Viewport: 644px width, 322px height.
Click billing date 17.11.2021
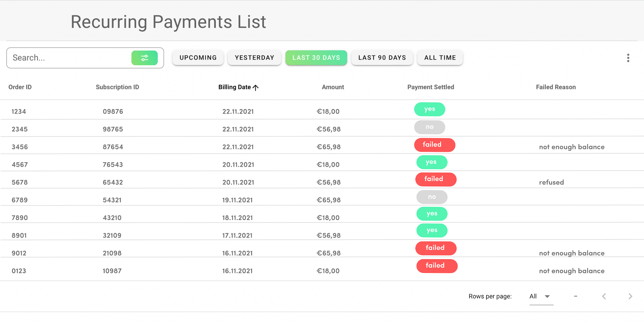(237, 235)
